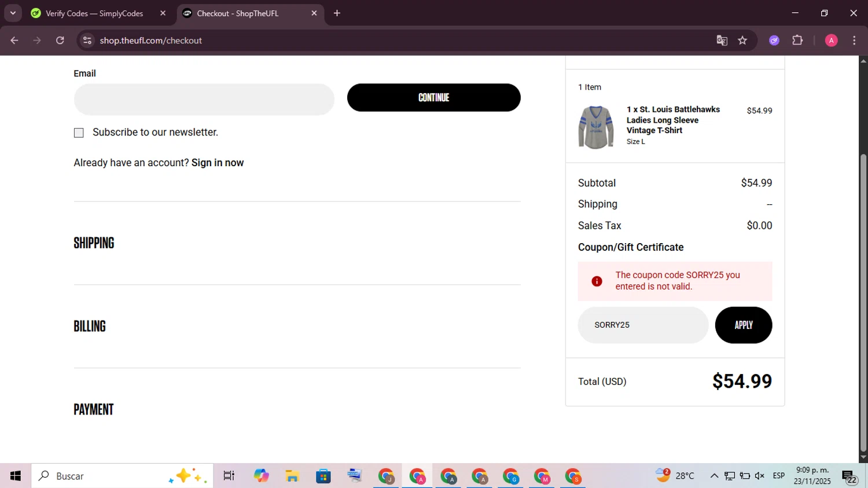Open the purple extension icon in toolbar
Image resolution: width=868 pixels, height=488 pixels.
pyautogui.click(x=774, y=41)
